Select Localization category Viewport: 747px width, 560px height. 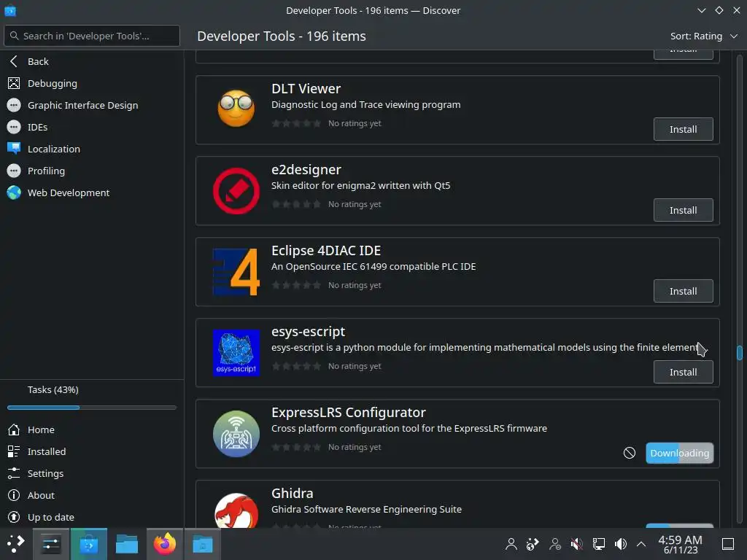click(x=92, y=149)
